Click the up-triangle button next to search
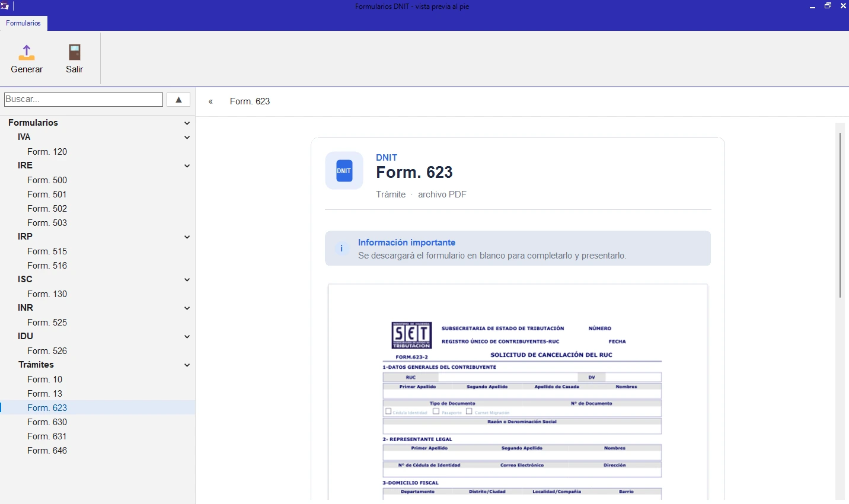The image size is (849, 504). 178,100
